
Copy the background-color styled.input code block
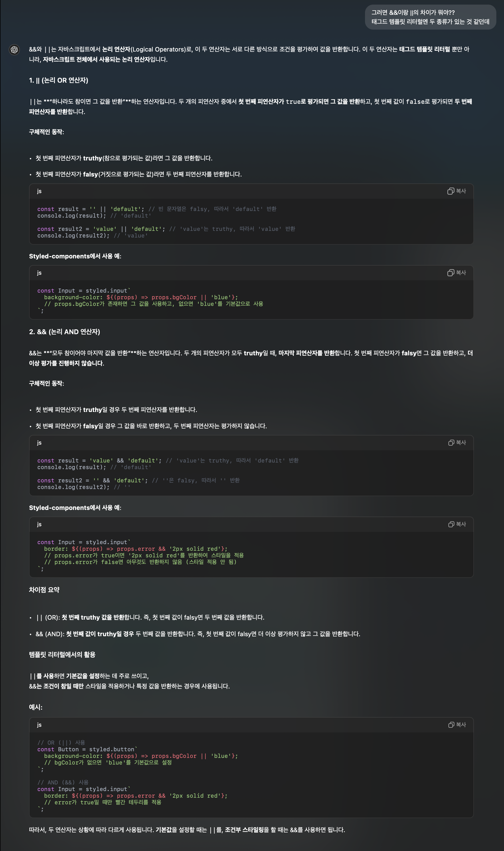pos(457,273)
